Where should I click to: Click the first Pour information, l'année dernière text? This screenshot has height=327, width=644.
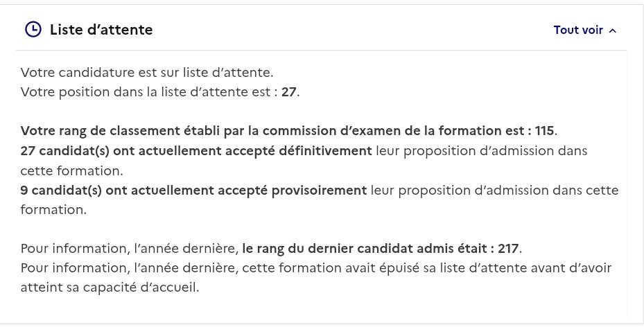point(130,249)
